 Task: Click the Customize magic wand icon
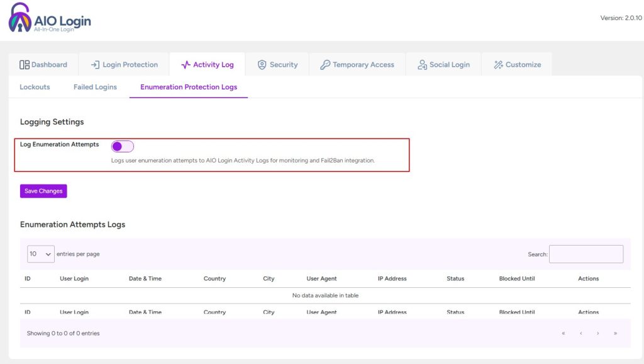(498, 65)
